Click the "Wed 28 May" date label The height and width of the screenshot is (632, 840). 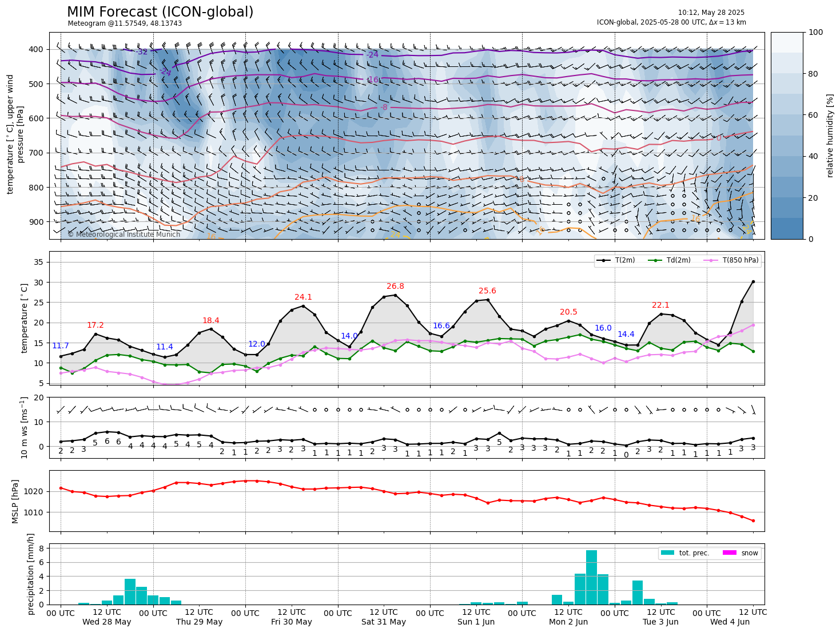point(107,622)
